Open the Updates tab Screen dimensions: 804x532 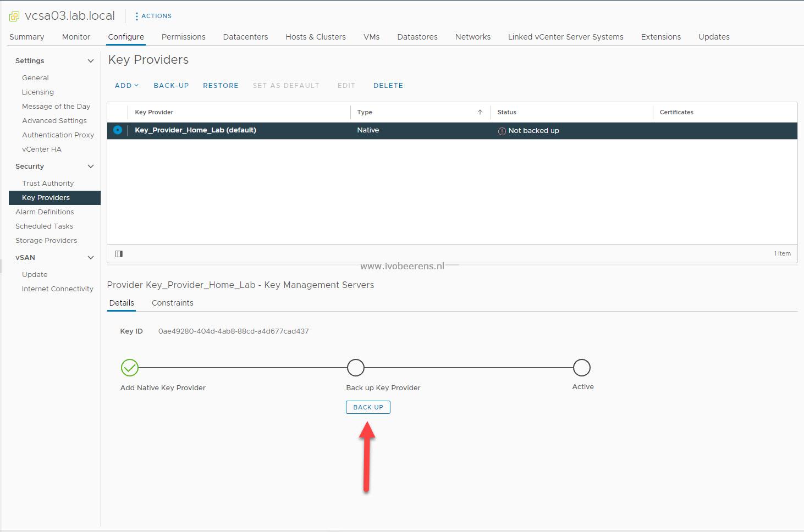tap(714, 37)
